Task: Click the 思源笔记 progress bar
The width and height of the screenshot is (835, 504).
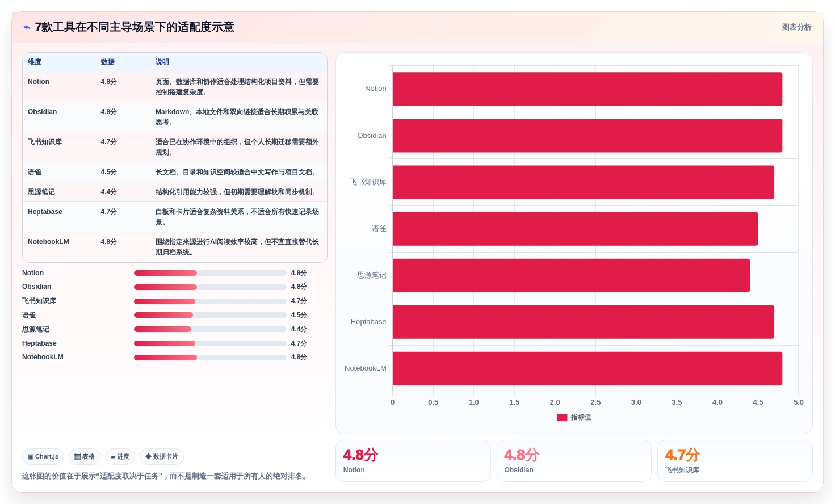Action: point(210,329)
